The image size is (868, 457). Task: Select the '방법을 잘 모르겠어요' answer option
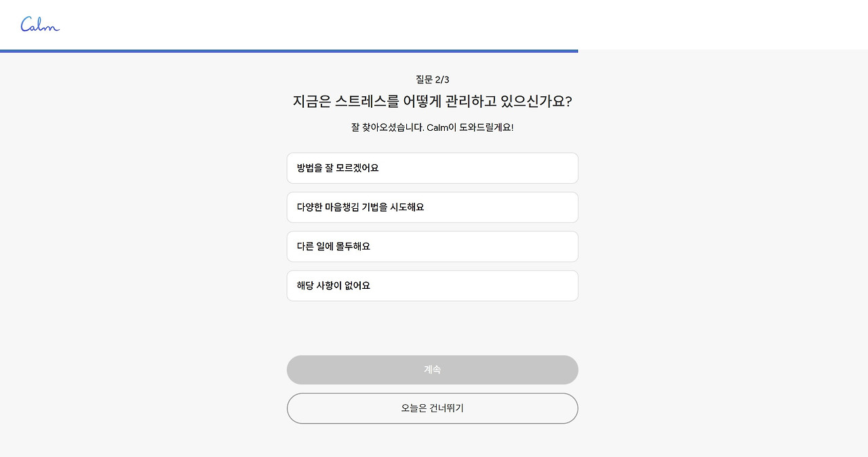pyautogui.click(x=432, y=167)
